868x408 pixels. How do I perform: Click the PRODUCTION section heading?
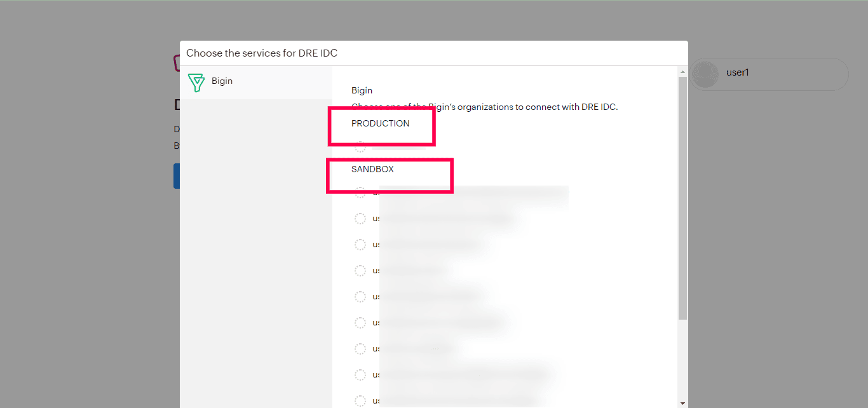click(x=380, y=123)
